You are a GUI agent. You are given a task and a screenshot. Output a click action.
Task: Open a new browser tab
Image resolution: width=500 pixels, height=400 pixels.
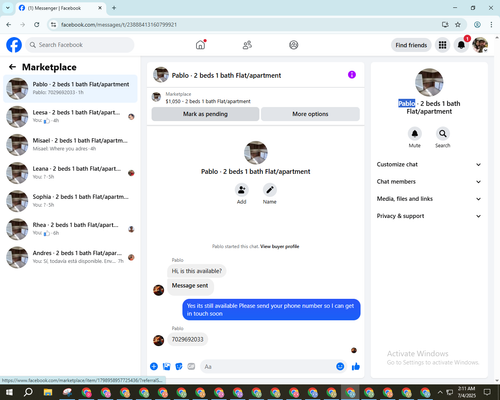click(114, 8)
